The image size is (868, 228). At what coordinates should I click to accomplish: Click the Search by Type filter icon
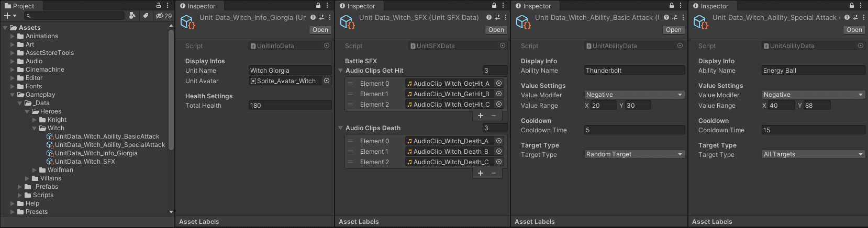[x=132, y=16]
